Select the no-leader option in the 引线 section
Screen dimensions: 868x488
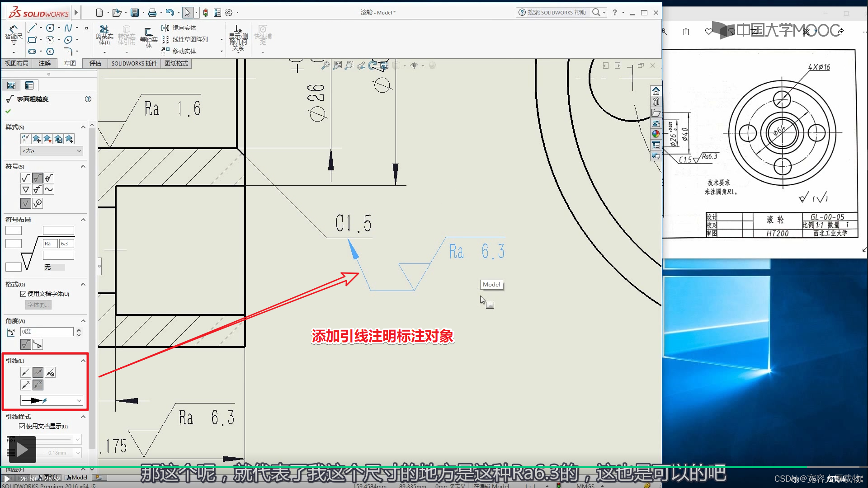point(50,373)
